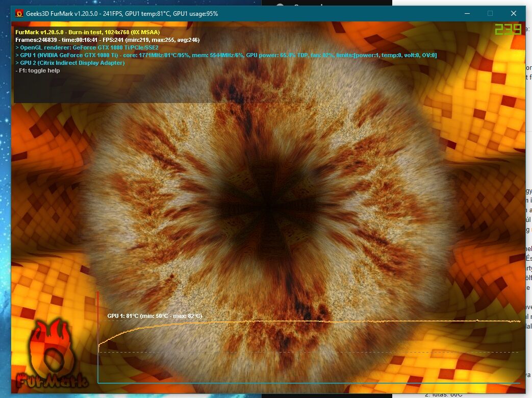
Task: Click the orange GPU temperature graph line
Action: tap(309, 321)
